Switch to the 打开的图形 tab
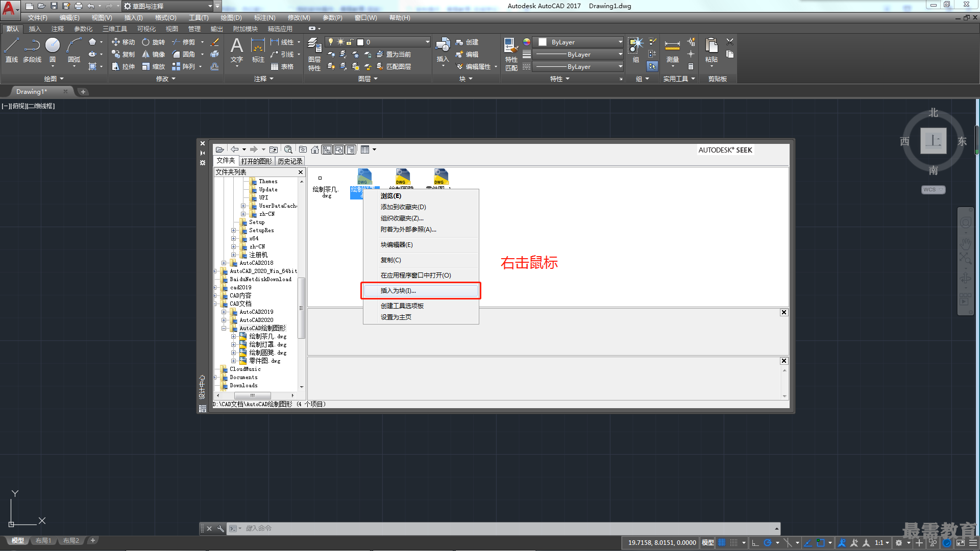Screen dimensions: 980x551 (257, 161)
